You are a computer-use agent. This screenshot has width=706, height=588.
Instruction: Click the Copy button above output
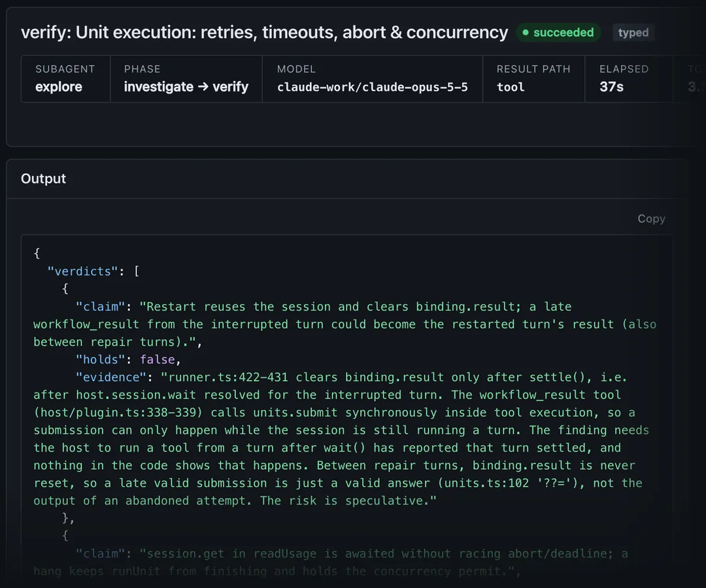coord(651,219)
